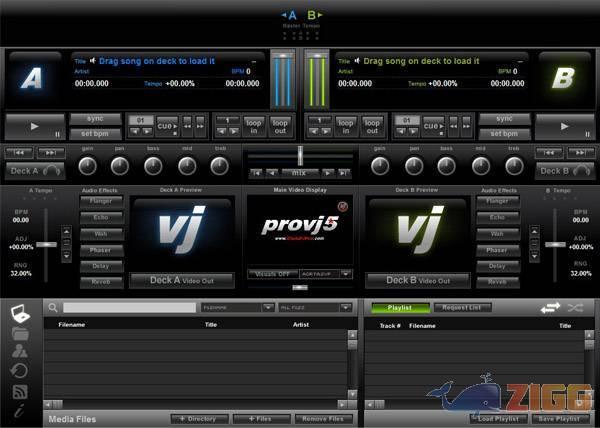The image size is (600, 428).
Task: Enable the Echo effect on Deck B
Action: tap(497, 216)
